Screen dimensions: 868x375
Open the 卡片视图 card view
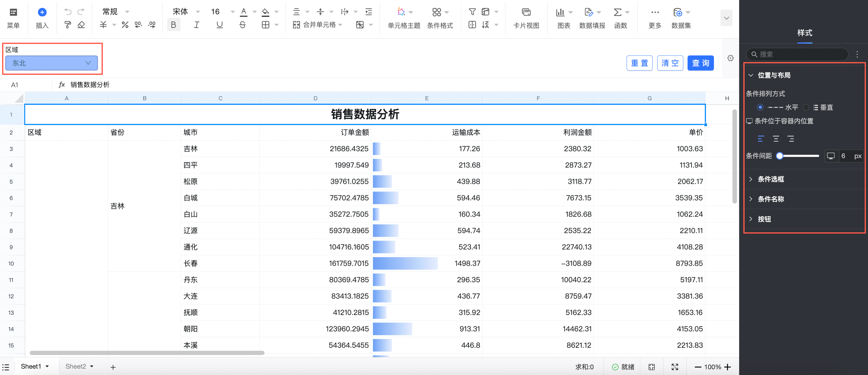(526, 18)
